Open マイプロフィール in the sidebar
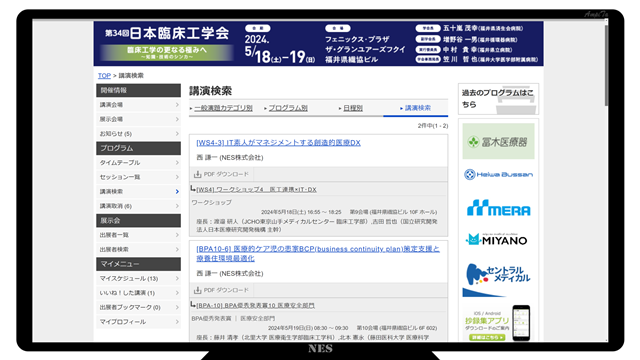 [138, 322]
